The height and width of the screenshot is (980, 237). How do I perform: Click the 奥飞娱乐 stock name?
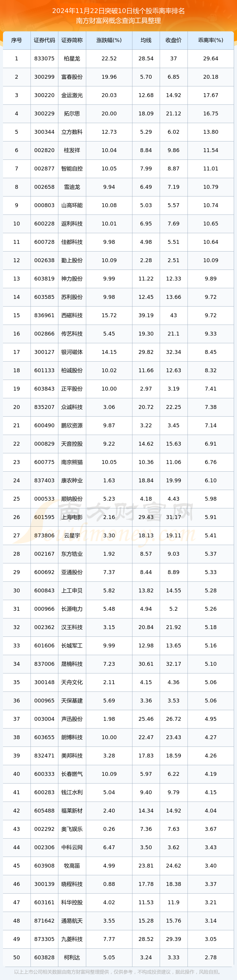[x=72, y=829]
